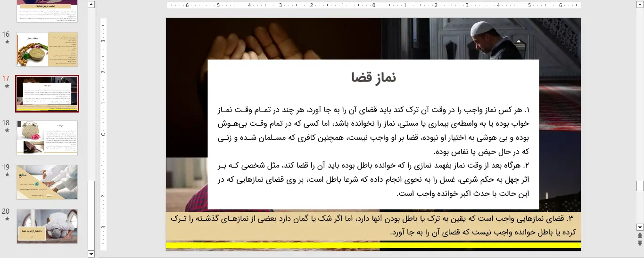The height and width of the screenshot is (258, 644).
Task: Click the animation star icon beside slide 16
Action: point(7,42)
